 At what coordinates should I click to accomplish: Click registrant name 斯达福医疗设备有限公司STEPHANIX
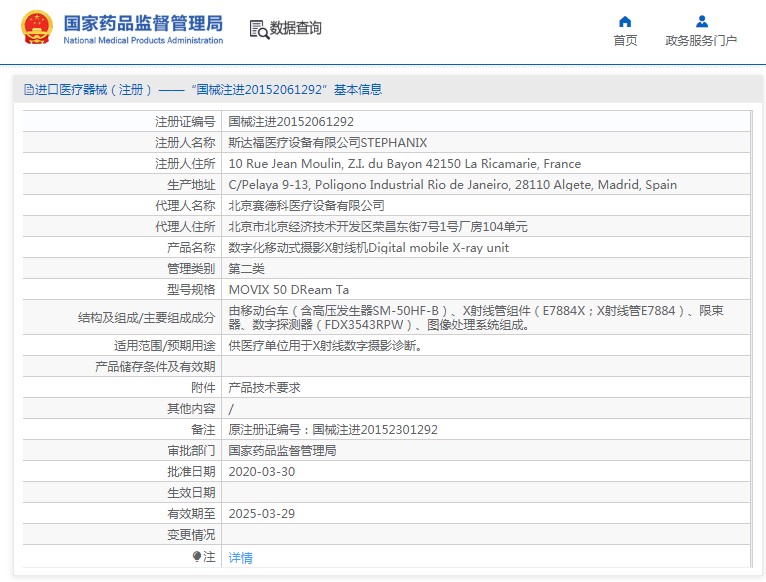tap(328, 143)
